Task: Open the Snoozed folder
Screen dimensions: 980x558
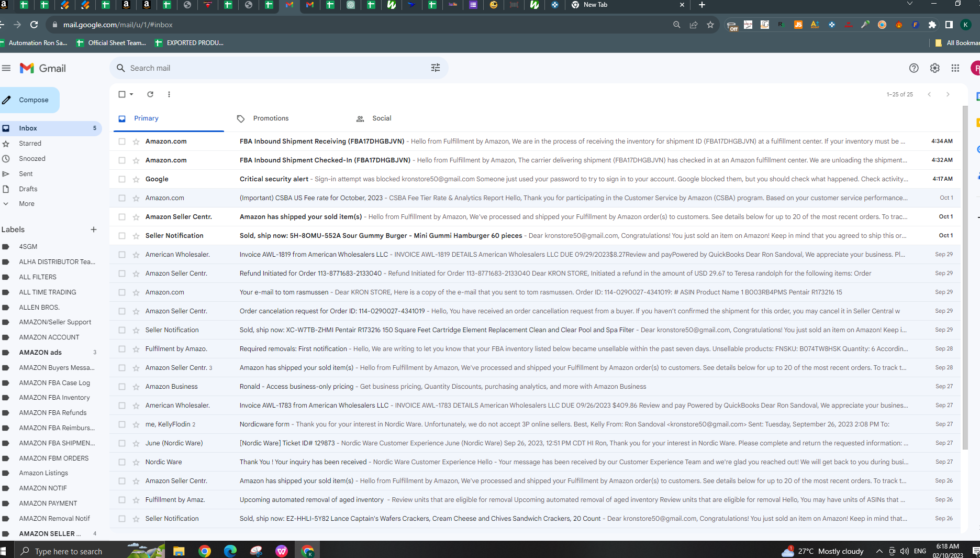Action: pyautogui.click(x=32, y=159)
